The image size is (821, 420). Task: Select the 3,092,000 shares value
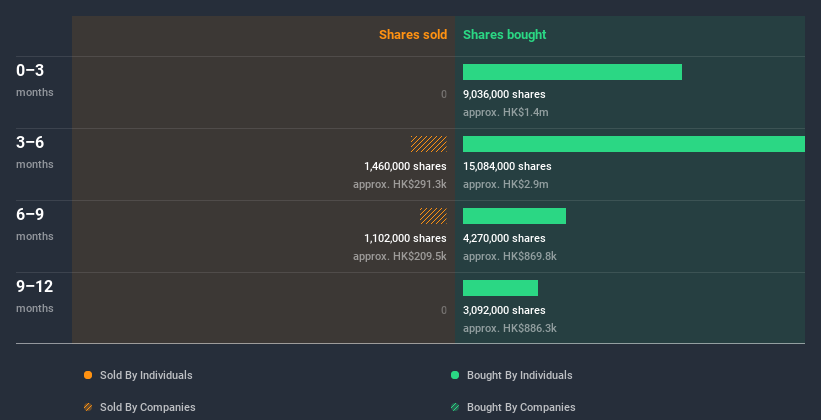tap(504, 310)
